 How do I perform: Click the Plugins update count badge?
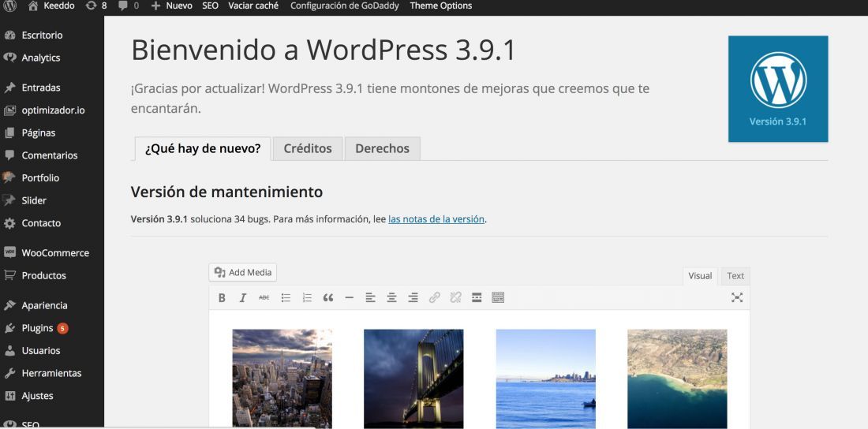tap(62, 328)
